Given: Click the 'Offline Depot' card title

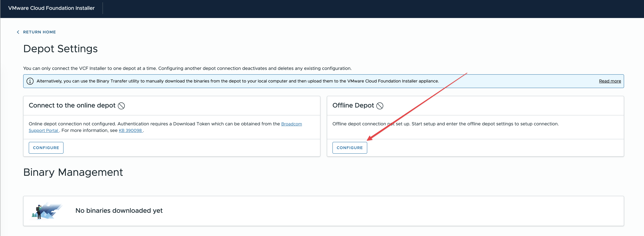Looking at the screenshot, I should point(353,105).
